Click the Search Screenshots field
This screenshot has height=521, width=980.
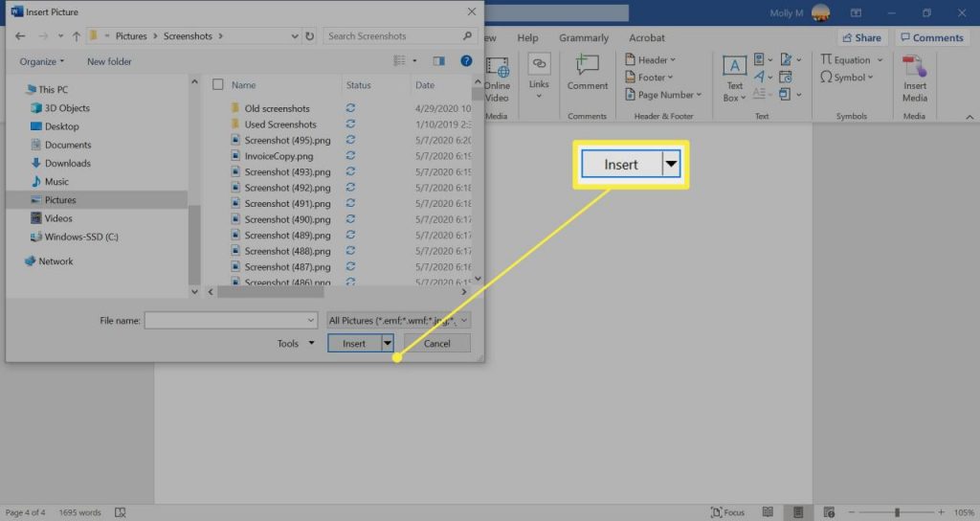[x=400, y=36]
